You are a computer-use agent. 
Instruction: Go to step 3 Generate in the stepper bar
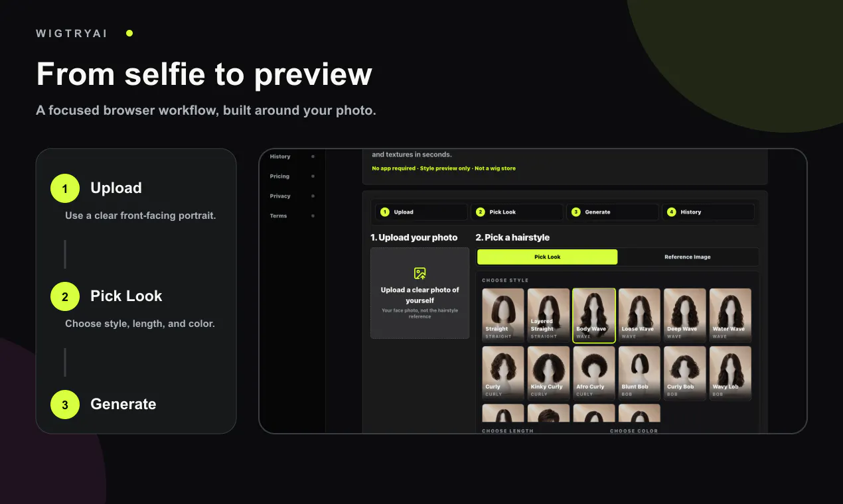612,212
